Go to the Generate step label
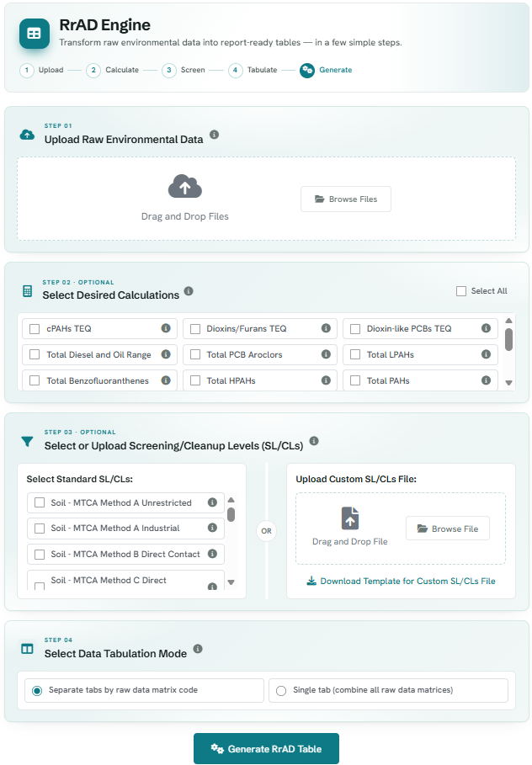This screenshot has height=765, width=532. [336, 70]
